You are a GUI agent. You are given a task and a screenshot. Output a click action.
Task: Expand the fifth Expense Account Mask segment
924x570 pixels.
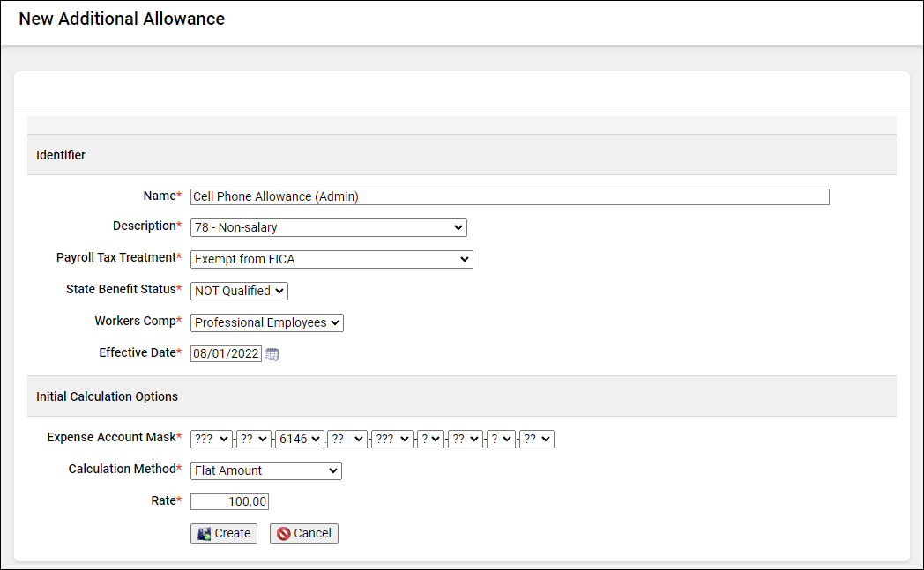click(392, 439)
